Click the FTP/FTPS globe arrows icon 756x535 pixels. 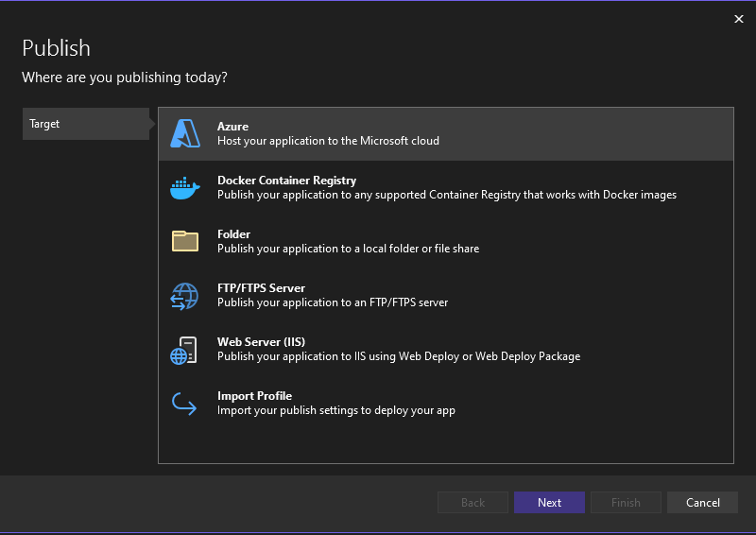184,296
